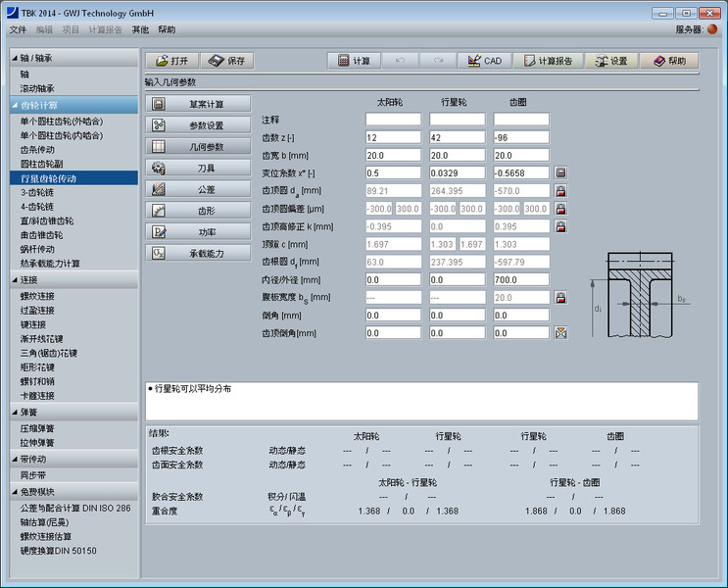Viewport: 728px width, 588px height.
Task: Click the calculator icon beside 变位系数 row
Action: (560, 172)
